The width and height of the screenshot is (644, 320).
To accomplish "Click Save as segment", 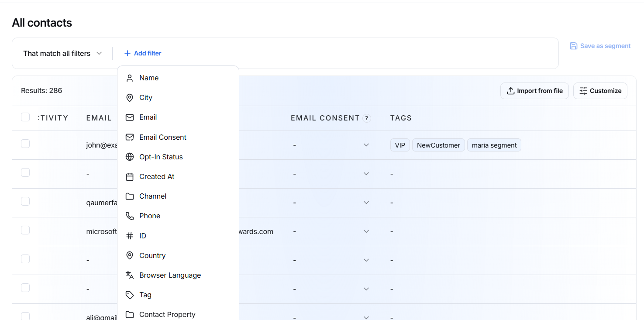I will [600, 46].
